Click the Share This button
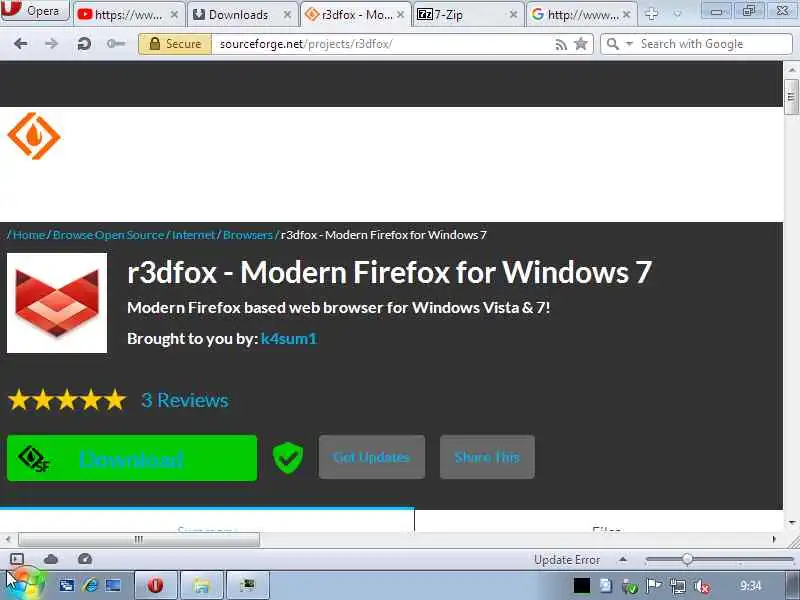Image resolution: width=800 pixels, height=600 pixels. (x=487, y=457)
